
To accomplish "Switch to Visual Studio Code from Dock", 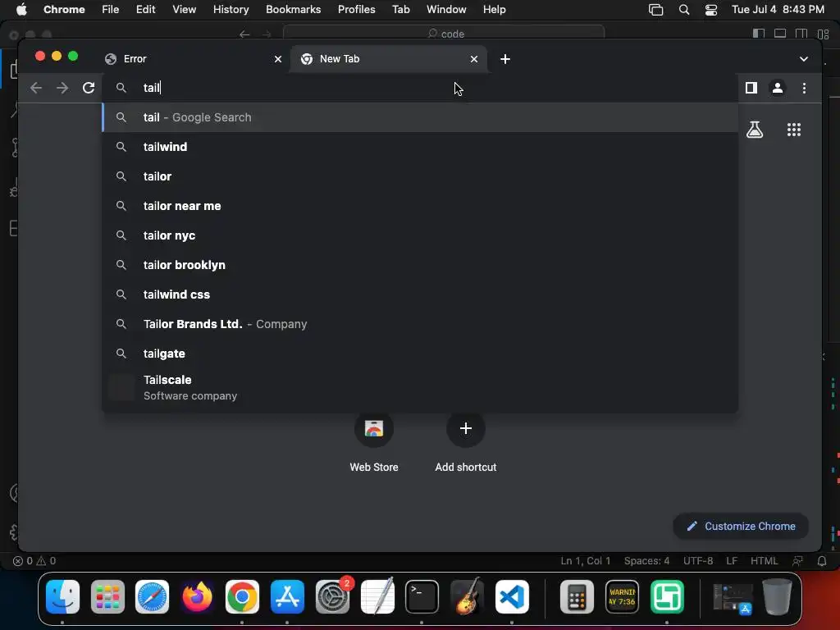I will tap(512, 596).
